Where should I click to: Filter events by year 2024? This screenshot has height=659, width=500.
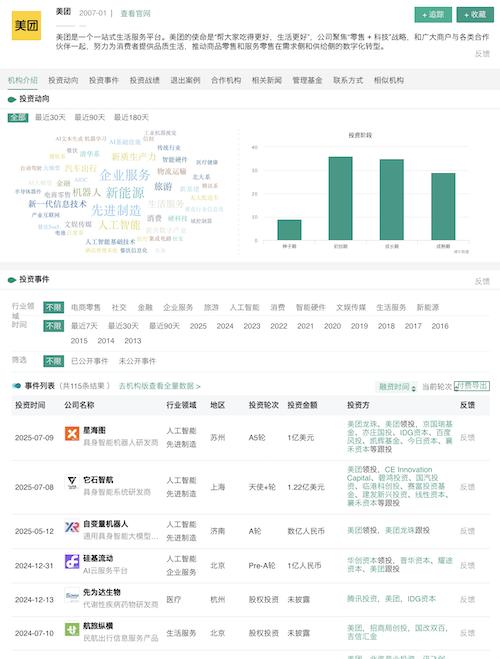click(x=225, y=326)
